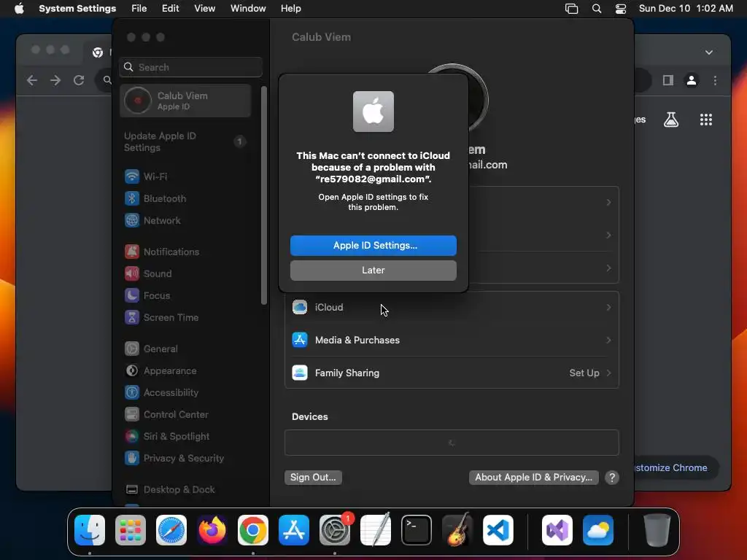Open Chrome side panel

[x=668, y=80]
